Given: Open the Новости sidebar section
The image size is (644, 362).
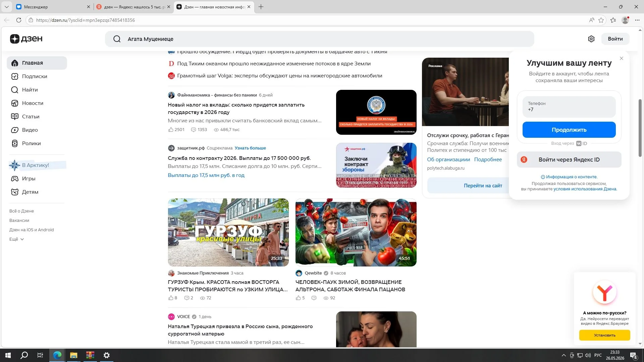Looking at the screenshot, I should pyautogui.click(x=37, y=103).
